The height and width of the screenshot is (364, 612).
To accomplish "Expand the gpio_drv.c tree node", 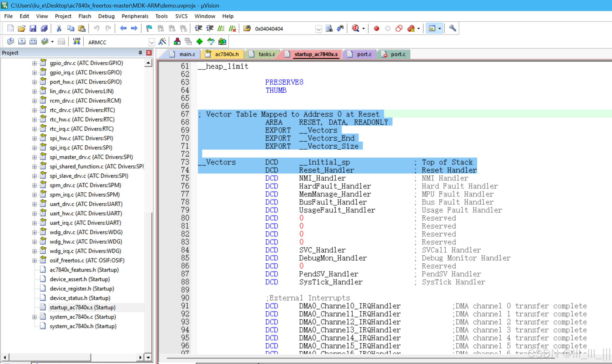I will click(34, 63).
